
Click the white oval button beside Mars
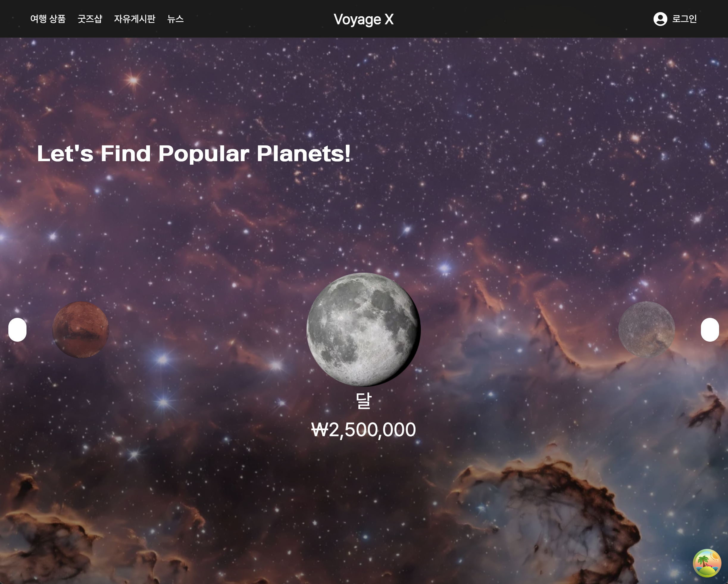click(17, 330)
